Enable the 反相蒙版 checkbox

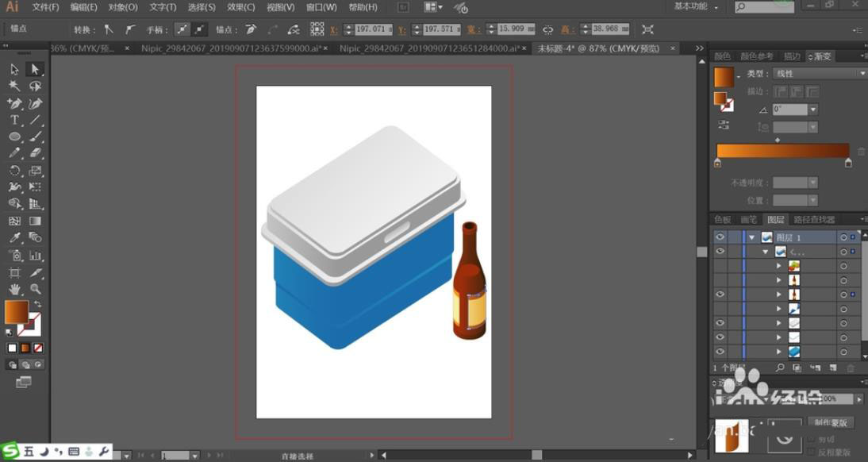tap(812, 452)
